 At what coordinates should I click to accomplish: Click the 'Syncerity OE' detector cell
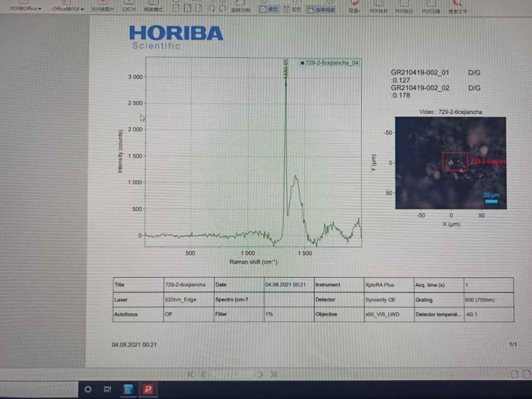point(389,300)
